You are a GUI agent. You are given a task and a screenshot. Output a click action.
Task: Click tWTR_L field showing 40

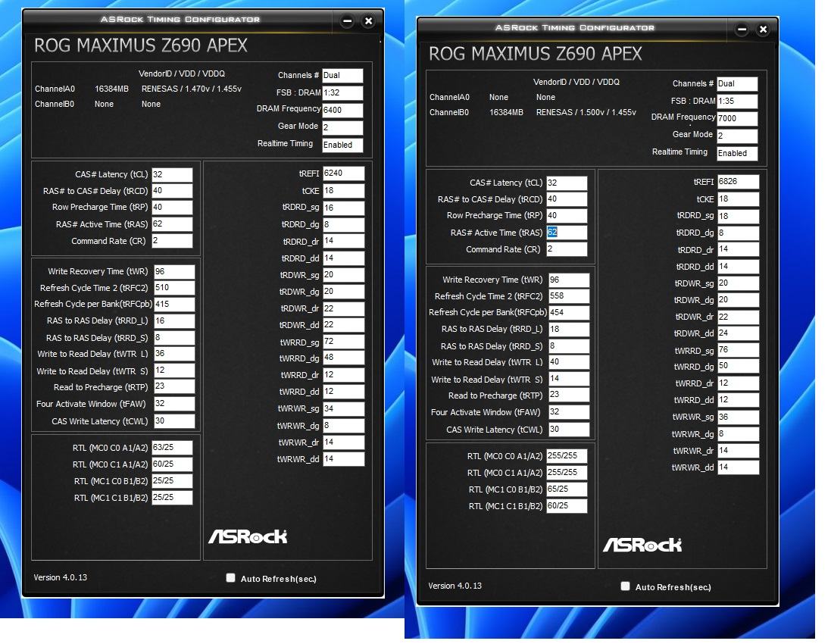[569, 362]
